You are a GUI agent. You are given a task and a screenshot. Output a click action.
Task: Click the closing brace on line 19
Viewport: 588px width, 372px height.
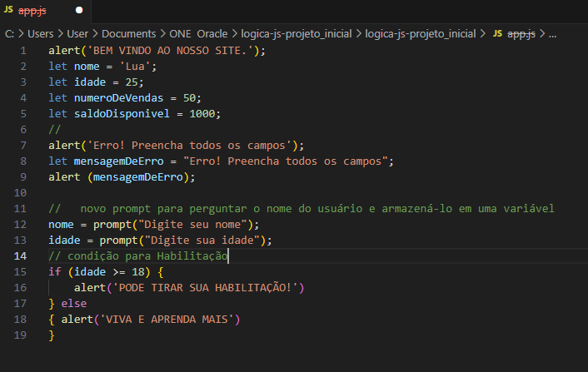coord(52,335)
